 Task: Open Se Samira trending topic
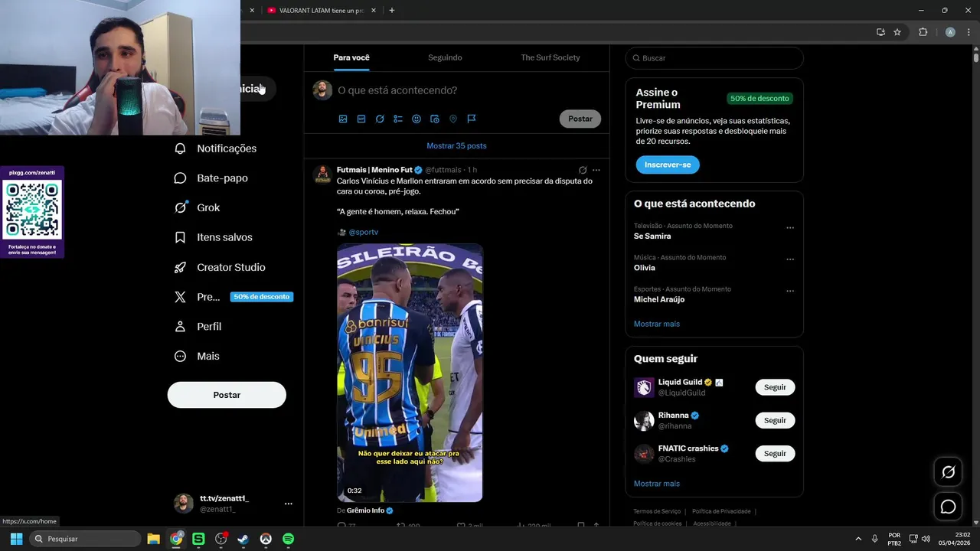click(652, 236)
